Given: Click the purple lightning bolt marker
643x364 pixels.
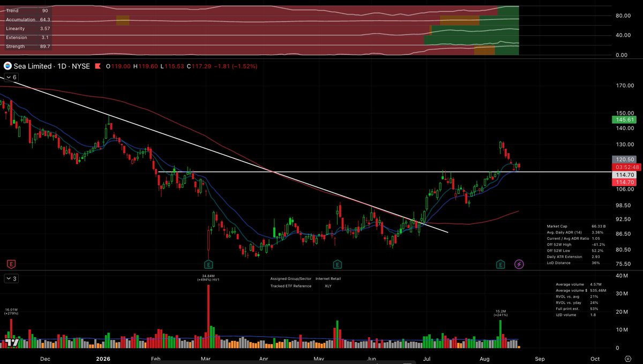Looking at the screenshot, I should tap(519, 264).
